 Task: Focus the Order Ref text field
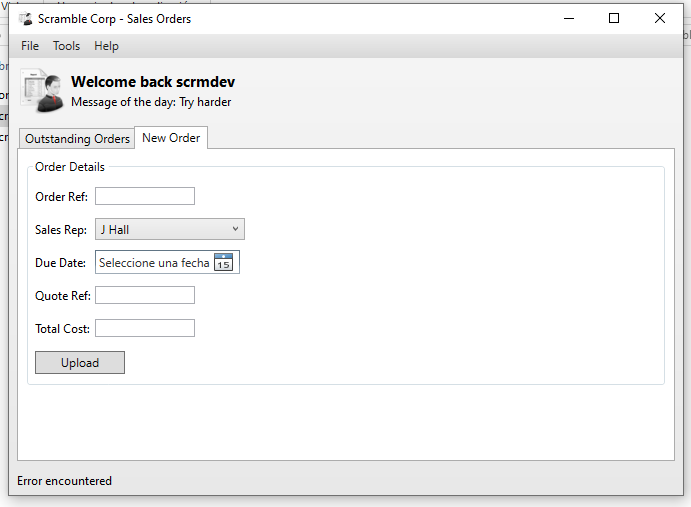point(145,196)
